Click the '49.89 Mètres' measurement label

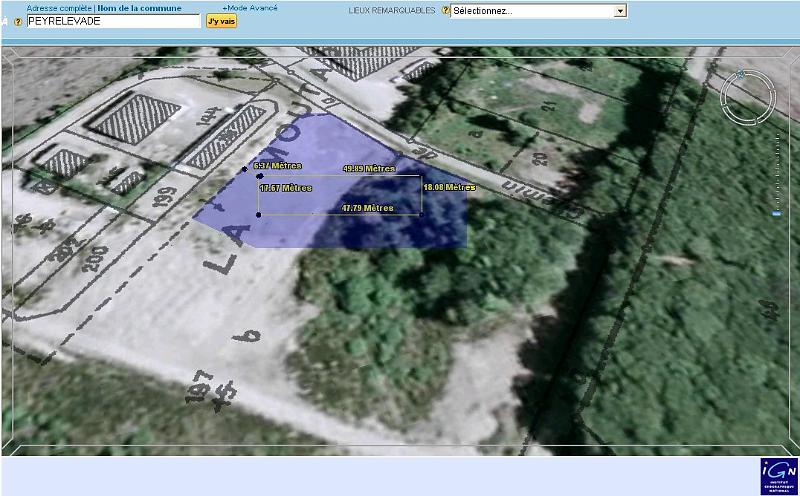click(369, 168)
